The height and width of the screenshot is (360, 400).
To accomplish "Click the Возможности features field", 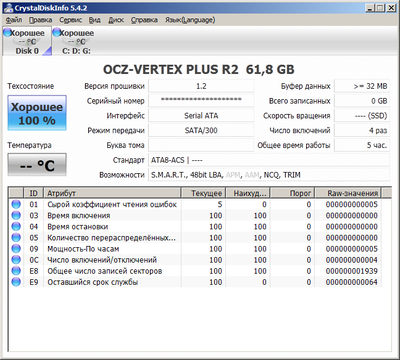I will 269,175.
